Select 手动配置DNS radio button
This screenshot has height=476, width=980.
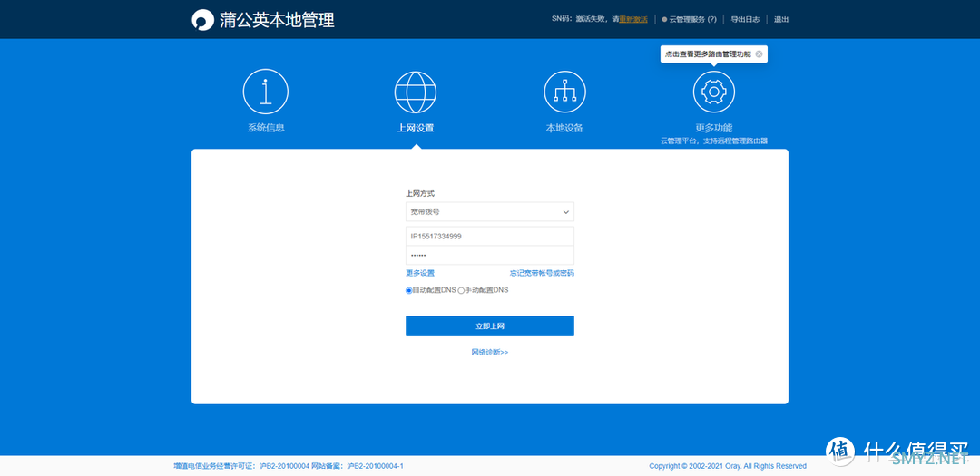[461, 290]
